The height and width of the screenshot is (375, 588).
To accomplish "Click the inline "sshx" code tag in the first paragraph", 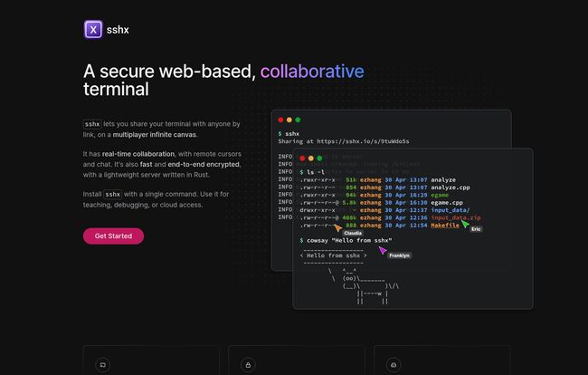I will pyautogui.click(x=92, y=124).
